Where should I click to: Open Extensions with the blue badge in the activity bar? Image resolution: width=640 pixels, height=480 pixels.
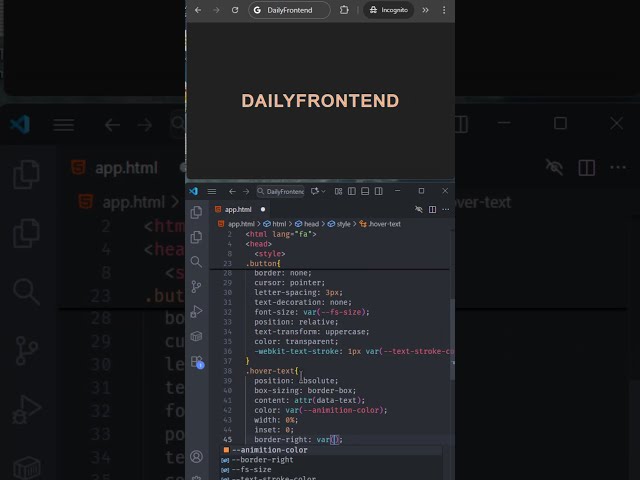(197, 362)
